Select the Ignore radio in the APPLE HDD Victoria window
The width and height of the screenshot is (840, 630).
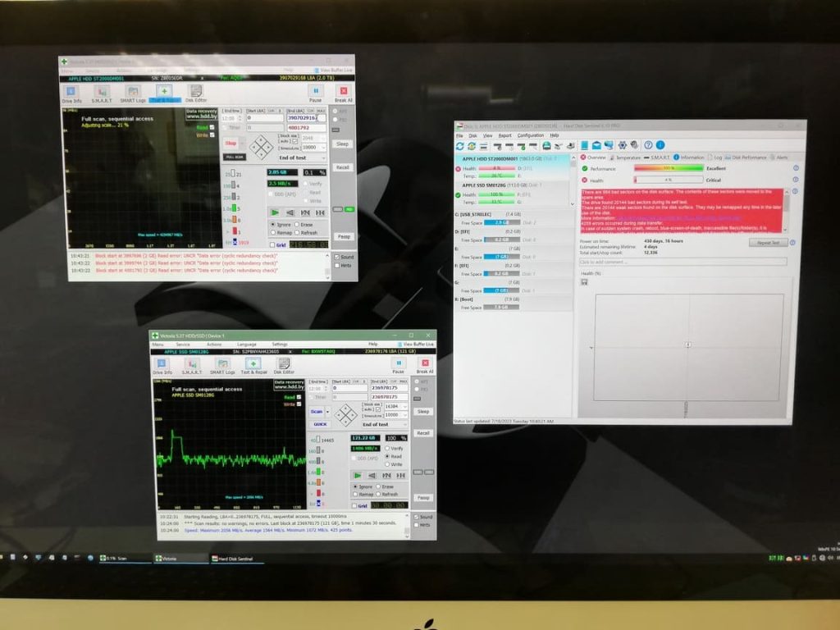tap(273, 225)
